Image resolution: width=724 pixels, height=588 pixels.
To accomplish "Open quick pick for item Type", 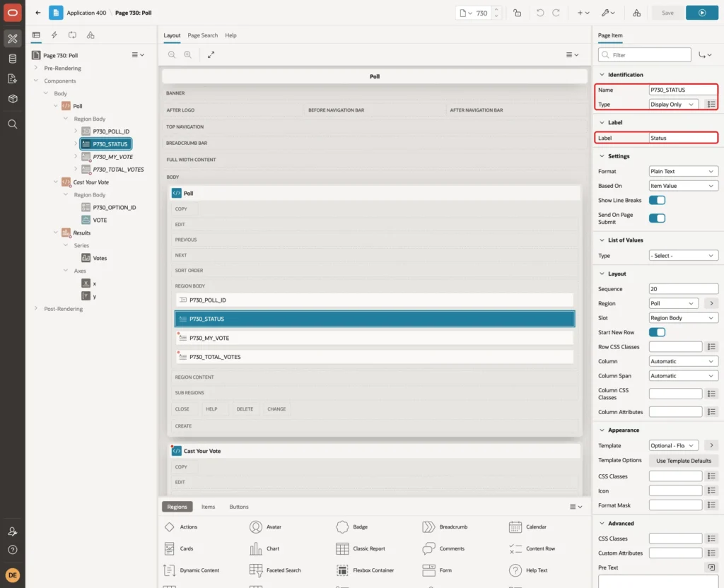I will (x=711, y=105).
